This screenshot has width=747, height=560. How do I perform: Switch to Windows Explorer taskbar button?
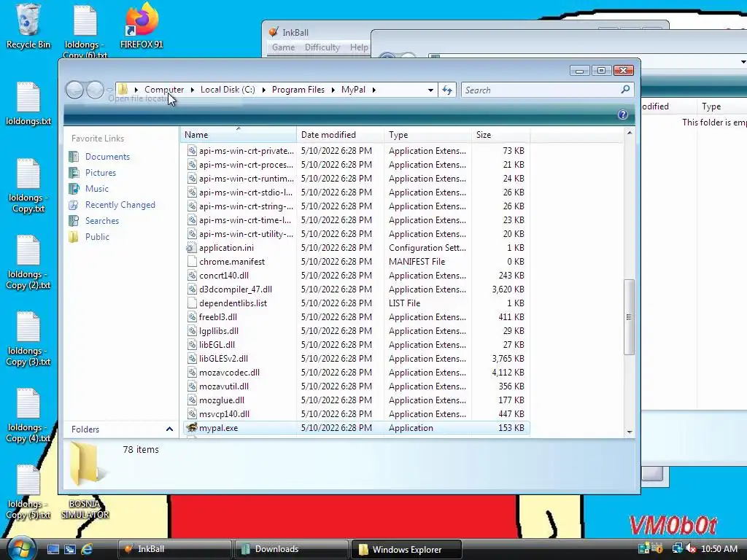[406, 549]
